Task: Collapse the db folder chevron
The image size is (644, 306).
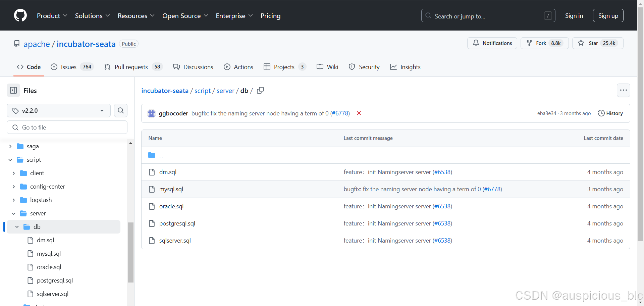Action: [17, 227]
